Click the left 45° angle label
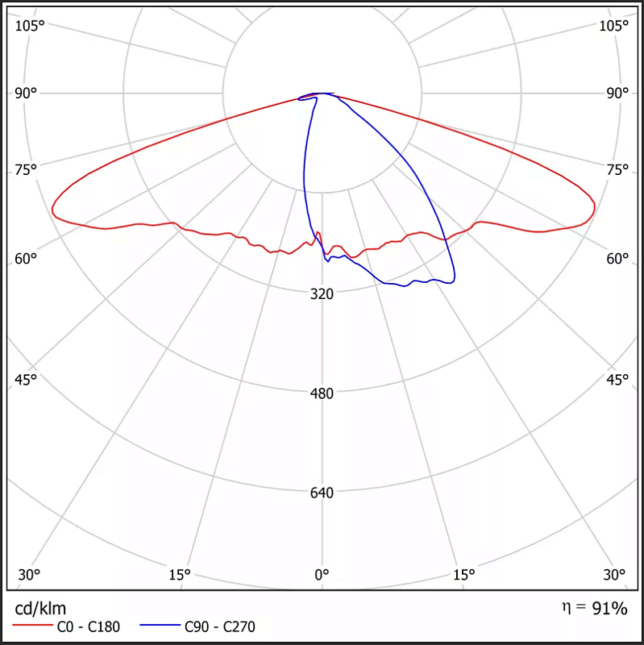The width and height of the screenshot is (644, 645). tap(26, 379)
